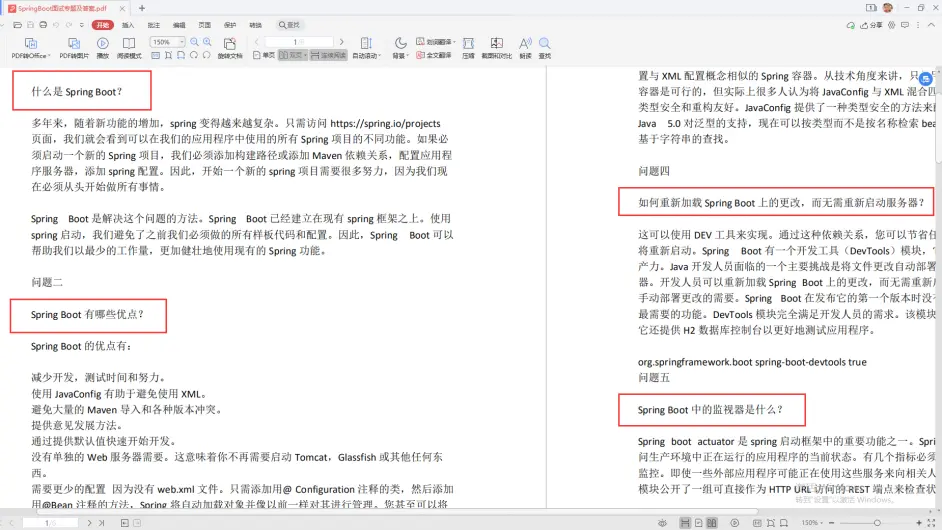942x530 pixels.
Task: Jump to last page in status bar
Action: coord(102,523)
